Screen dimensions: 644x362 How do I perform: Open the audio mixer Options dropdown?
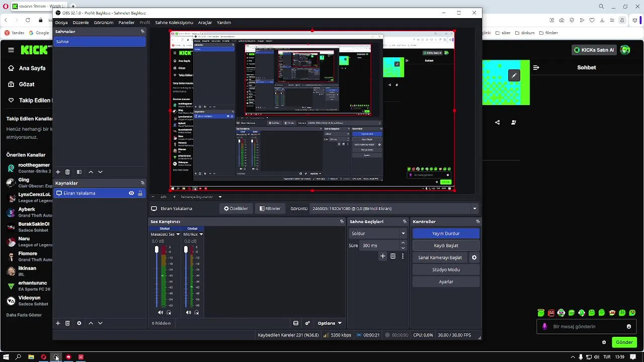coord(330,323)
